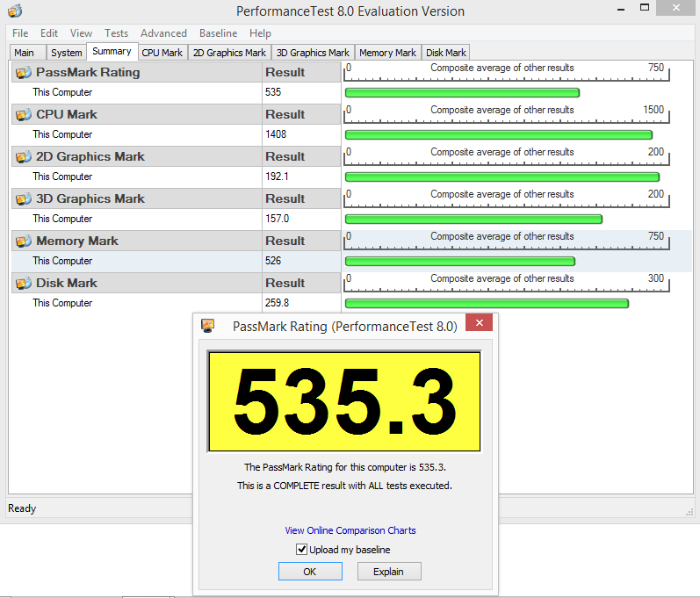Click the 3D Graphics Mark row icon

24,199
